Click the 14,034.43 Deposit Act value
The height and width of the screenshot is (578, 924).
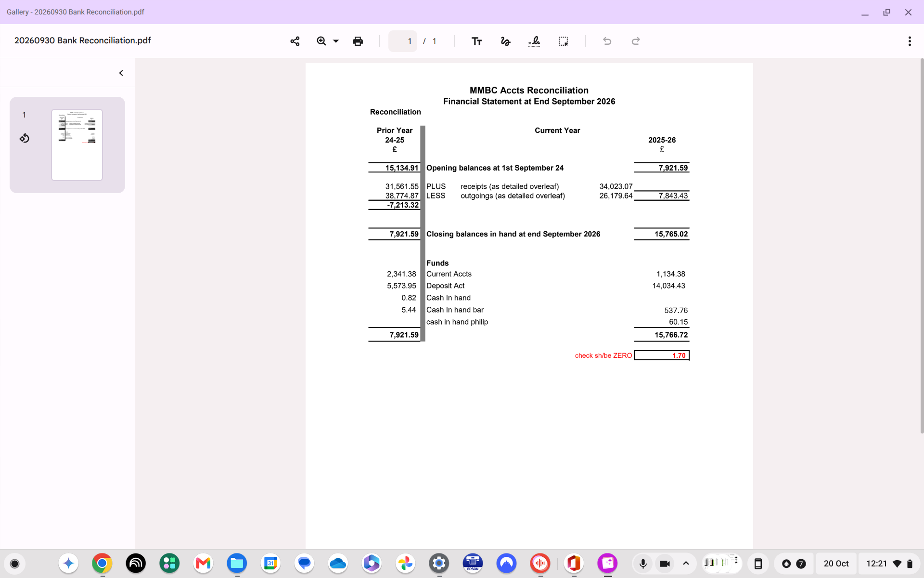point(668,286)
